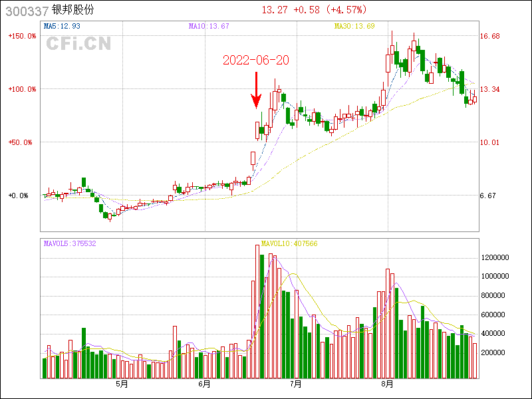Click the red arrow marking 2022-06-20
This screenshot has width=532, height=399.
(x=255, y=90)
